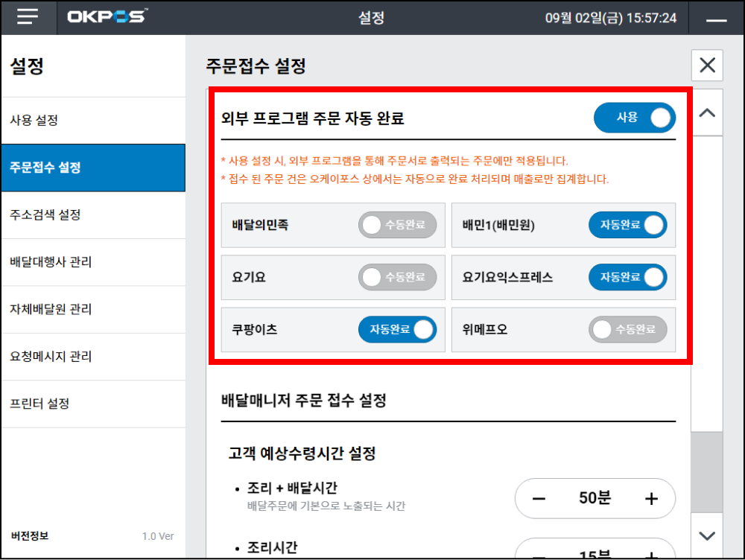Click the OKPOS logo
The height and width of the screenshot is (560, 745).
(x=107, y=17)
